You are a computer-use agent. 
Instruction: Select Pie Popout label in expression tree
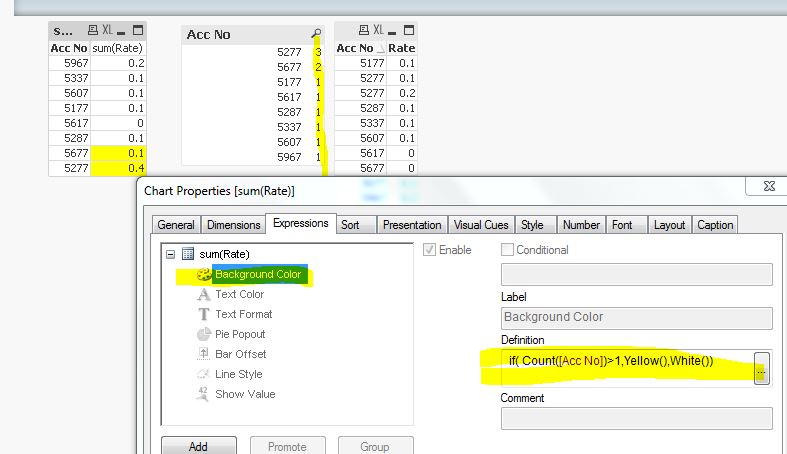[240, 334]
